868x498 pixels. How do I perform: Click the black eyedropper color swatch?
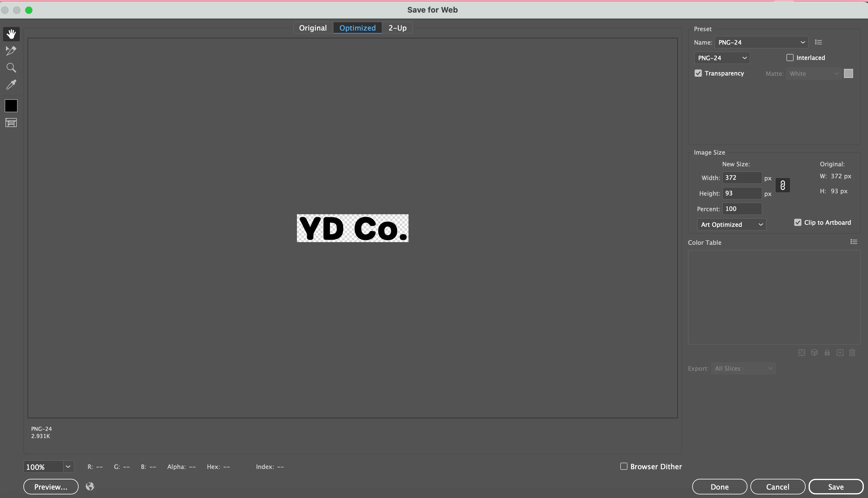(11, 106)
